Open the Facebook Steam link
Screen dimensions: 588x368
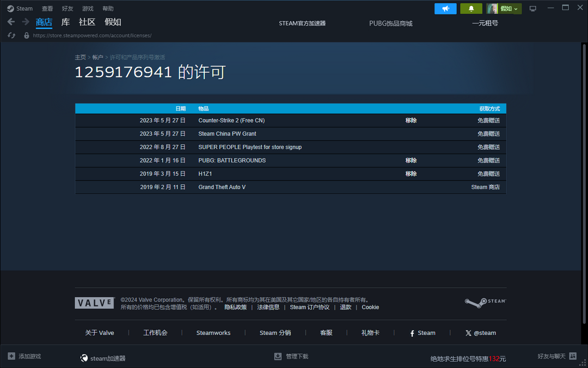422,333
